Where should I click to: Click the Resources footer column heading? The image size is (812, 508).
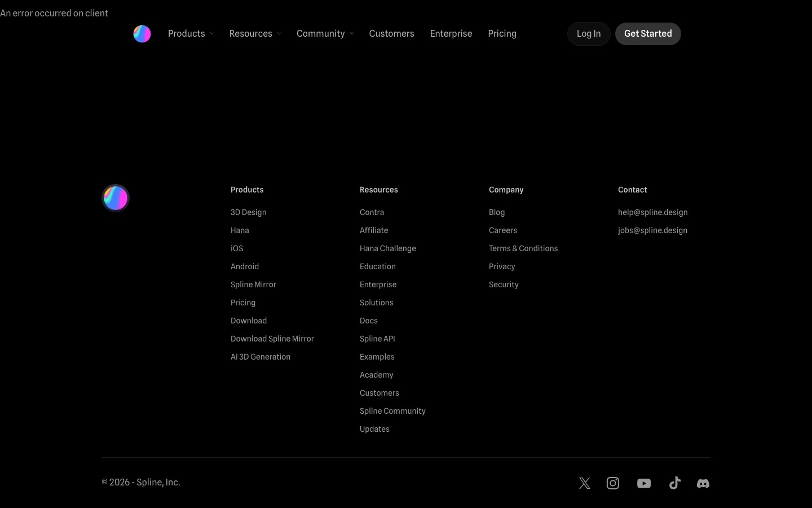pos(379,190)
